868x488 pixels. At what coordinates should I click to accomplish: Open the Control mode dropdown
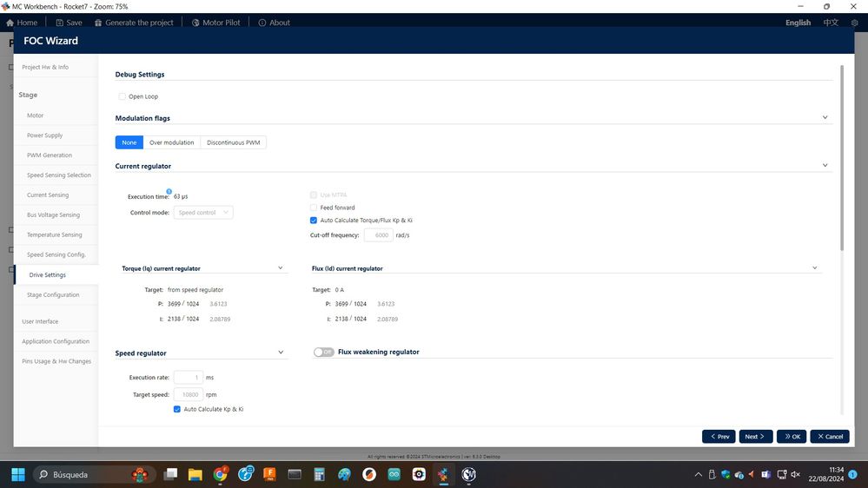(x=203, y=213)
